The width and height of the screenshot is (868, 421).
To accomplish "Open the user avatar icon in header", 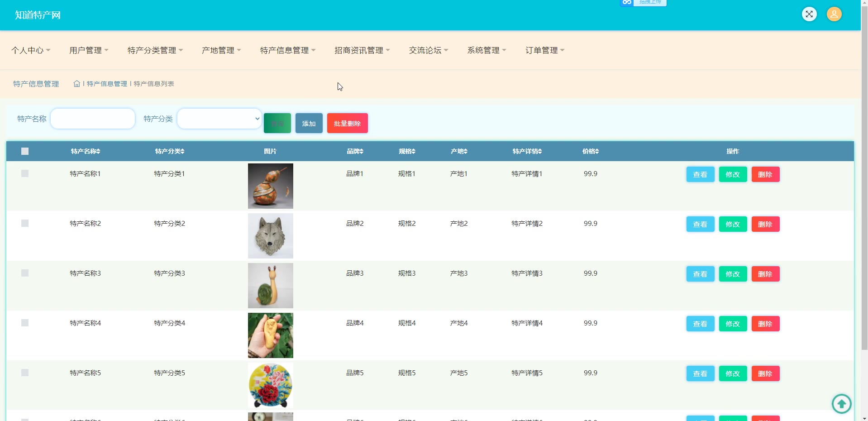I will point(834,14).
